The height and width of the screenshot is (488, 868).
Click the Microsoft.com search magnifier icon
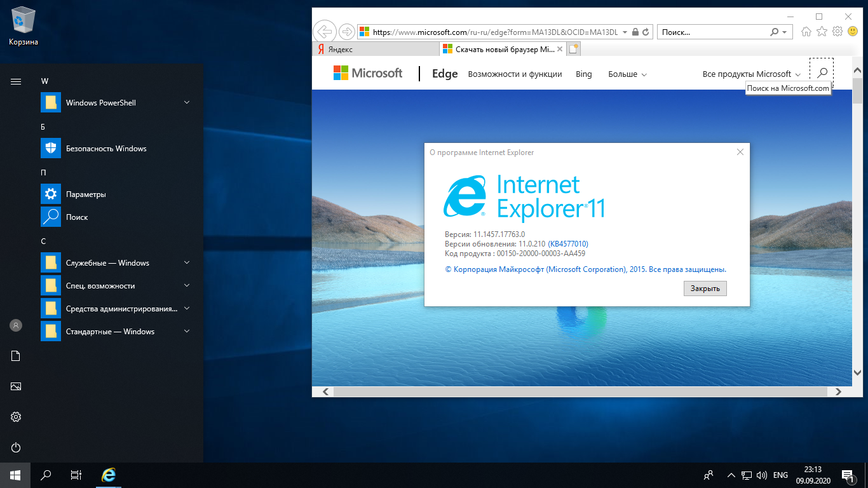(822, 73)
